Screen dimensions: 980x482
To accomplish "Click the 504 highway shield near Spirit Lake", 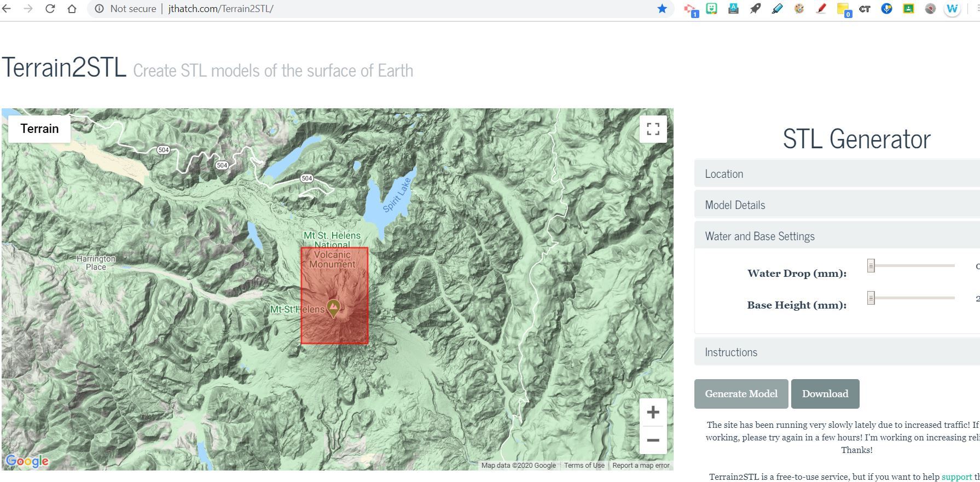I will [x=306, y=178].
